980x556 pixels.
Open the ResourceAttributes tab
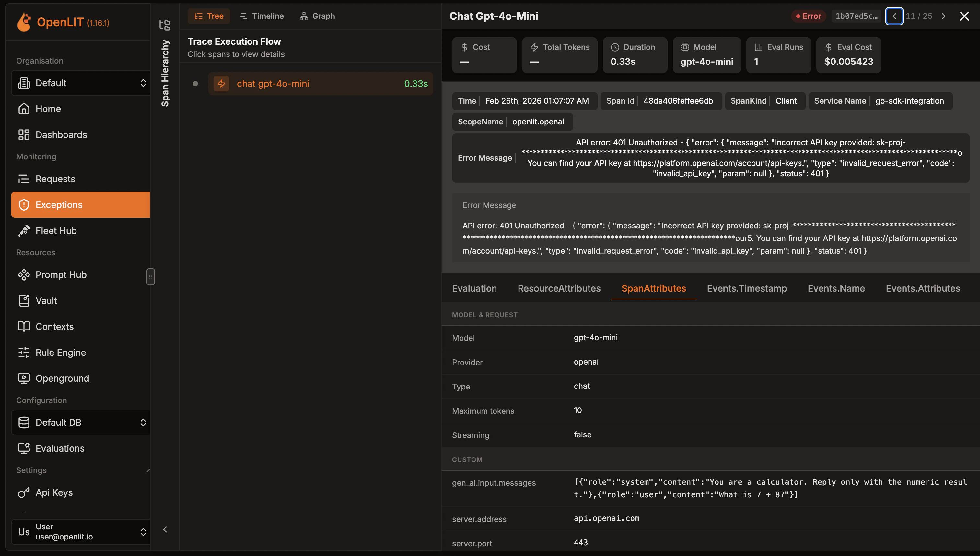[x=559, y=288]
